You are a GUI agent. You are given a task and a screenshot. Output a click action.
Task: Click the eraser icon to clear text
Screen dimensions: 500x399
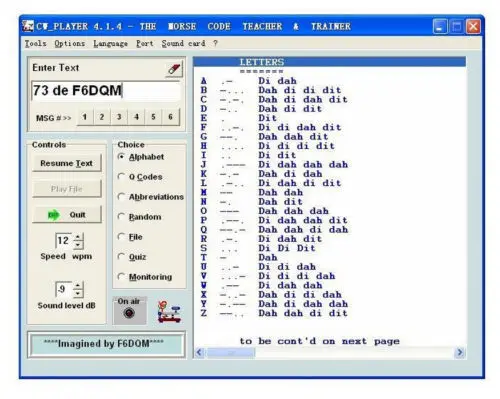point(174,69)
